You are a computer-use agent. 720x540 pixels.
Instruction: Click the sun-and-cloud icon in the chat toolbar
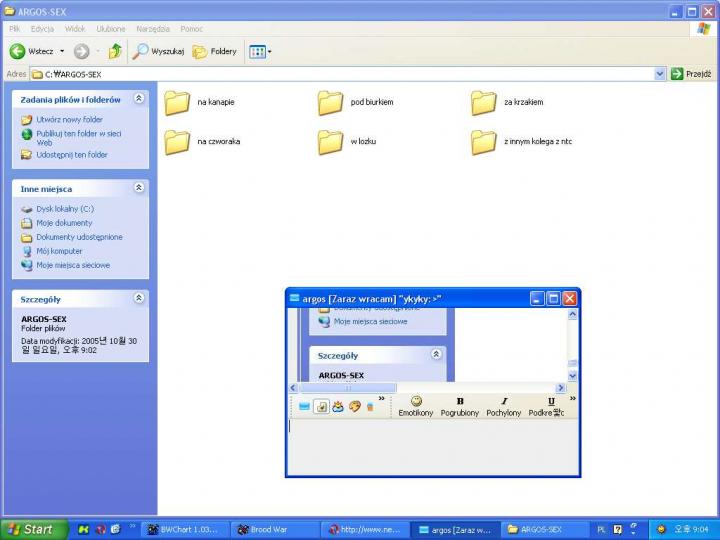(x=338, y=406)
